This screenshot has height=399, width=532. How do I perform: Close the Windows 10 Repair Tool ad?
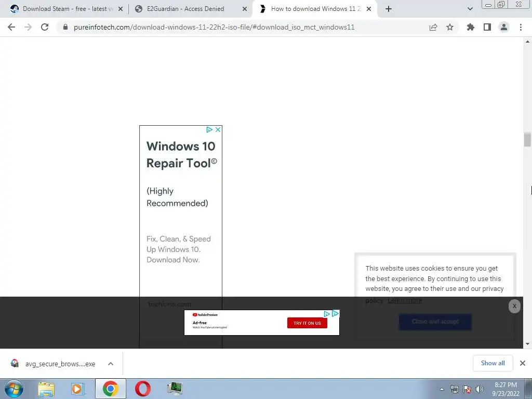(218, 129)
